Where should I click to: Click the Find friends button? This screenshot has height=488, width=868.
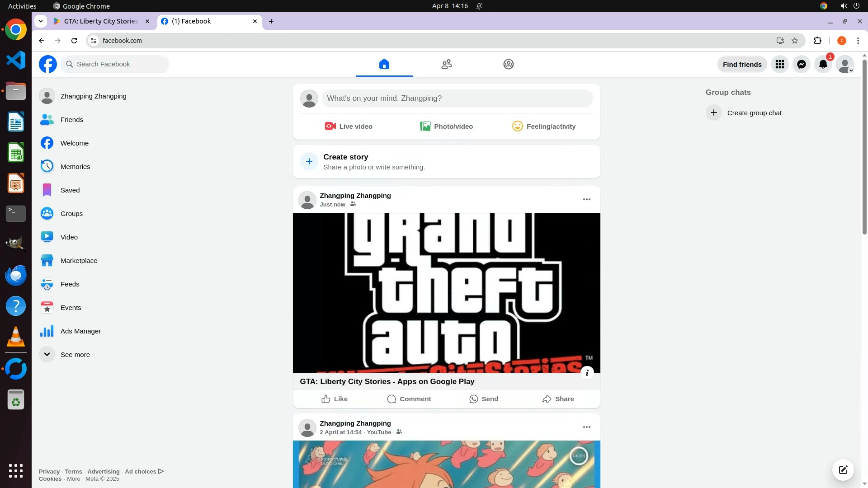tap(742, 64)
